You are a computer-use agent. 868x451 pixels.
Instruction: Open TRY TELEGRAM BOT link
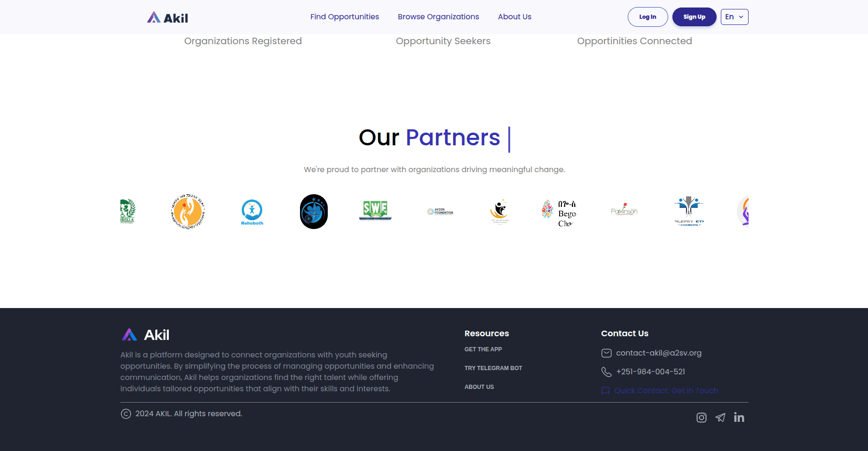[x=493, y=368]
